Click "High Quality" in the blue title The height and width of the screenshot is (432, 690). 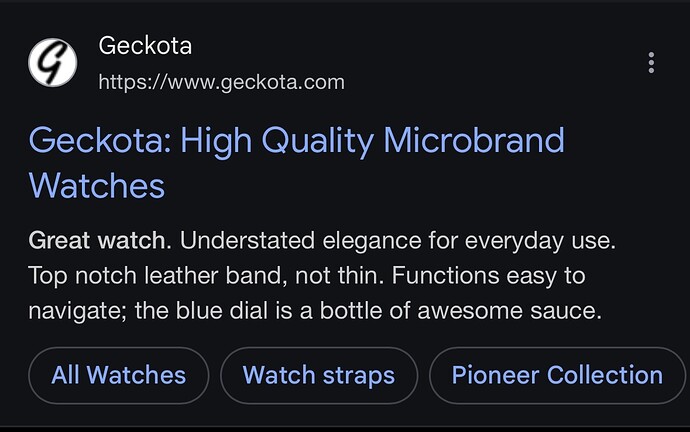click(277, 142)
